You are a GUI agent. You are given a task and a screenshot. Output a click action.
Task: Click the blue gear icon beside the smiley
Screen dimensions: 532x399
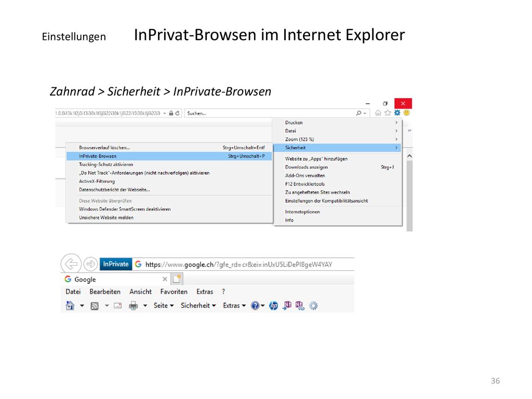(397, 113)
